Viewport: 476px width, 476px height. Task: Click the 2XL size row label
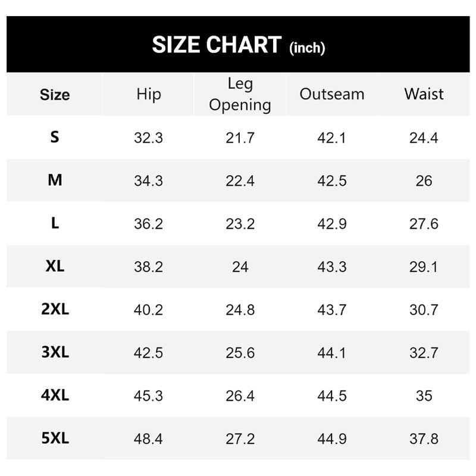point(55,309)
